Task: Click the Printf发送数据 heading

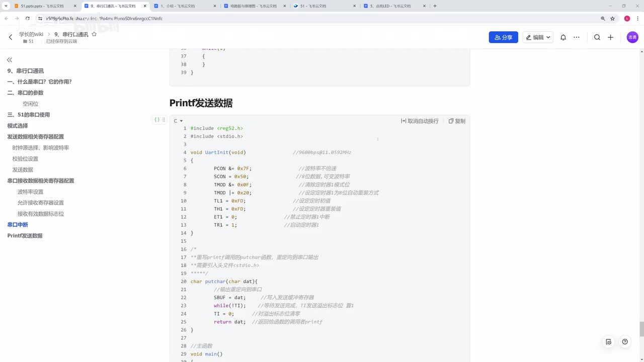Action: click(x=201, y=103)
